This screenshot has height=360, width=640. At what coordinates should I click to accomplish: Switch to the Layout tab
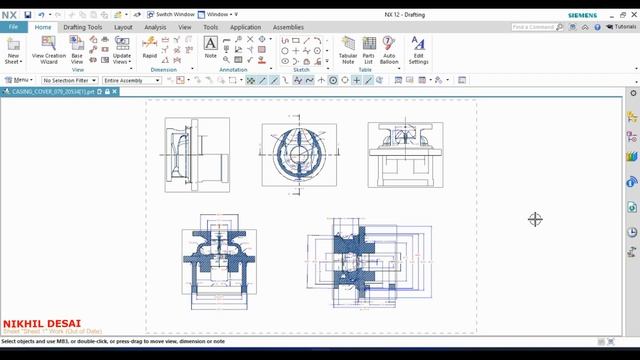[x=123, y=27]
